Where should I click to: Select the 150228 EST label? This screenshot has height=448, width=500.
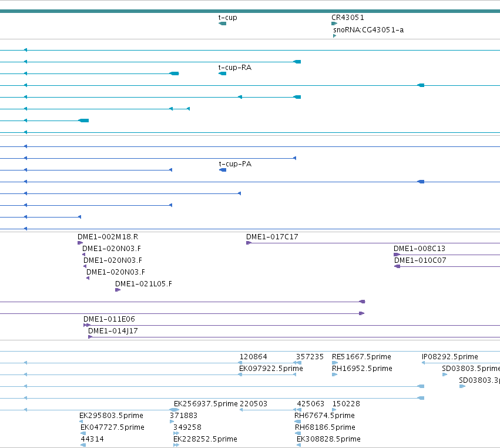(x=346, y=404)
